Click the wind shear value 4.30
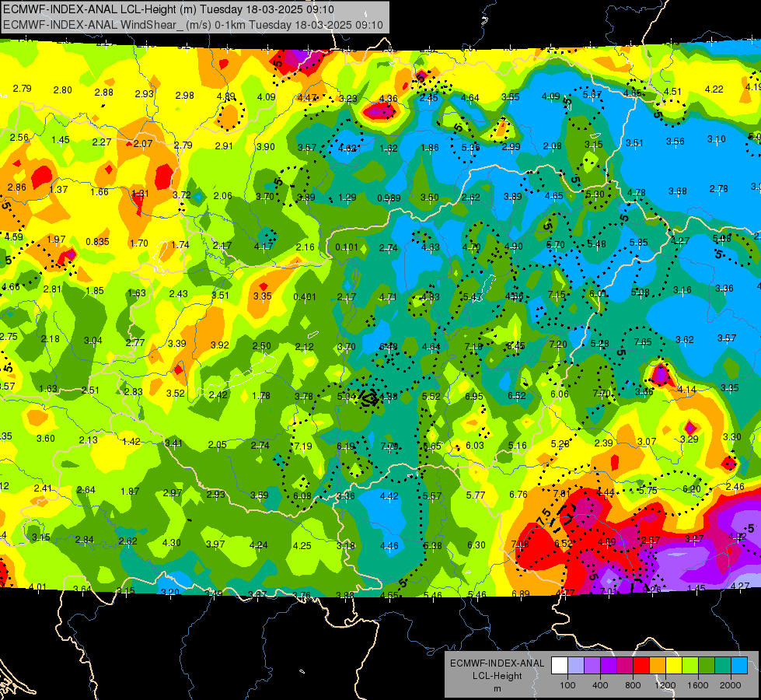The image size is (761, 700). click(171, 543)
